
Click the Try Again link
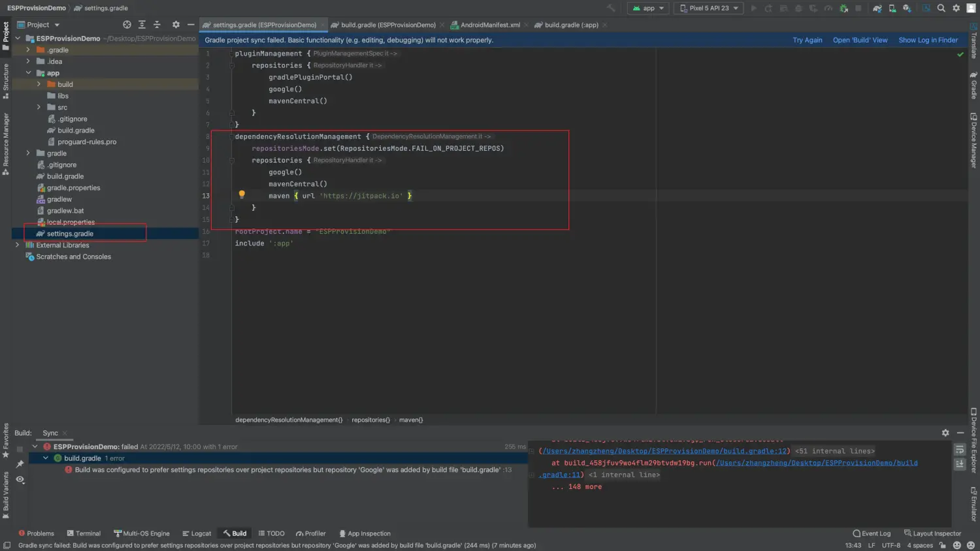(807, 40)
